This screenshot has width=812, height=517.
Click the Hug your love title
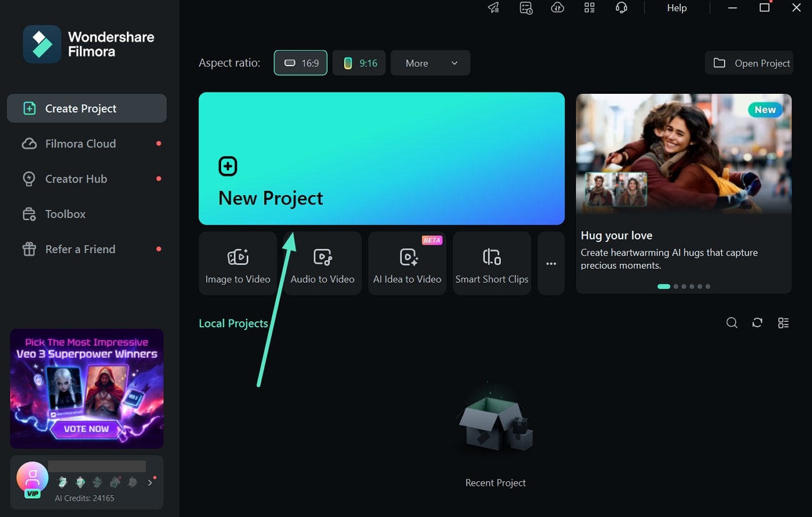pyautogui.click(x=616, y=236)
